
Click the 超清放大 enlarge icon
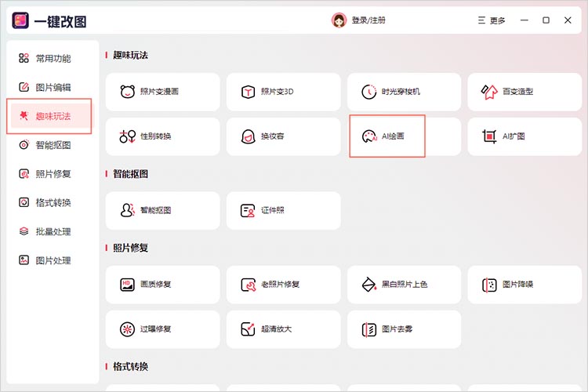pyautogui.click(x=248, y=329)
